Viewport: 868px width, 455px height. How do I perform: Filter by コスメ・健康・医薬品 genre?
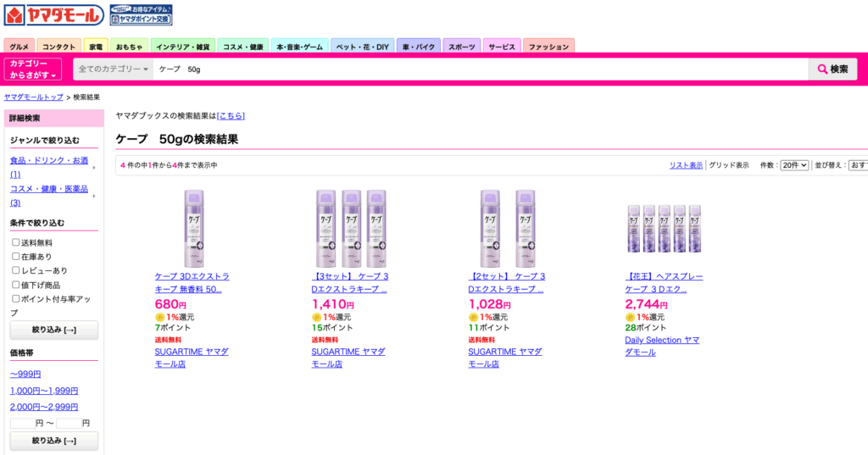48,196
